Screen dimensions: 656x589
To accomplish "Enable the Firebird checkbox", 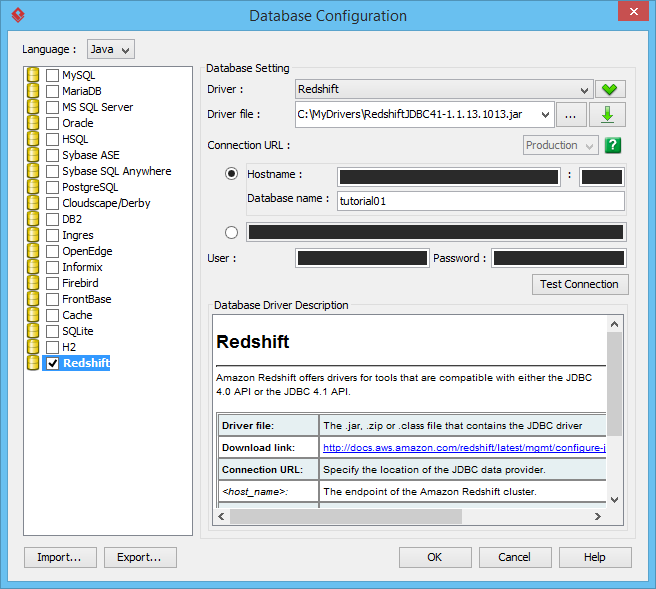I will 52,283.
